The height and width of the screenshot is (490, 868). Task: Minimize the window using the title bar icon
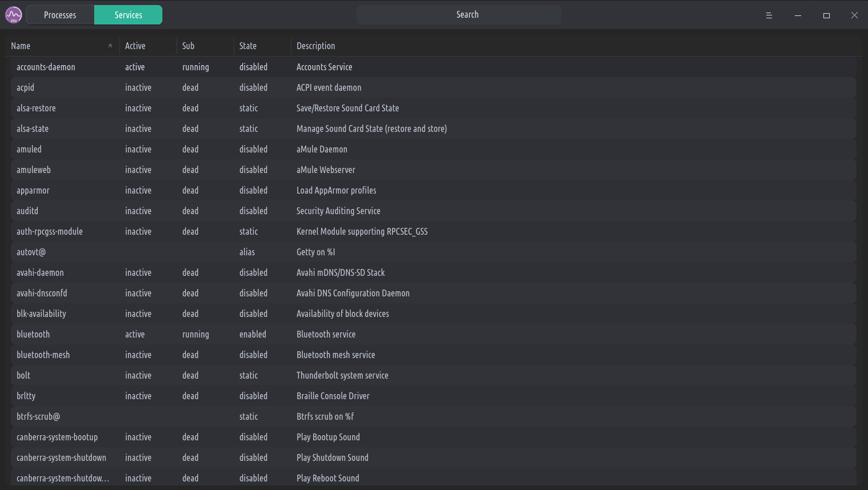pos(798,15)
